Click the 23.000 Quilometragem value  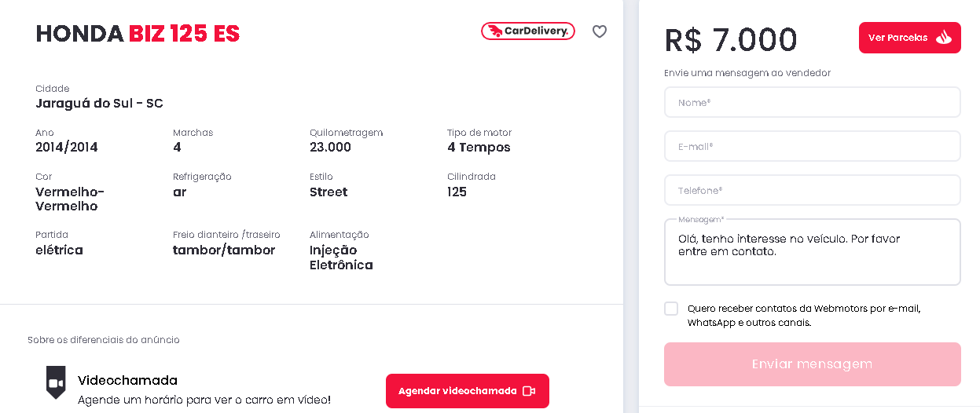330,148
